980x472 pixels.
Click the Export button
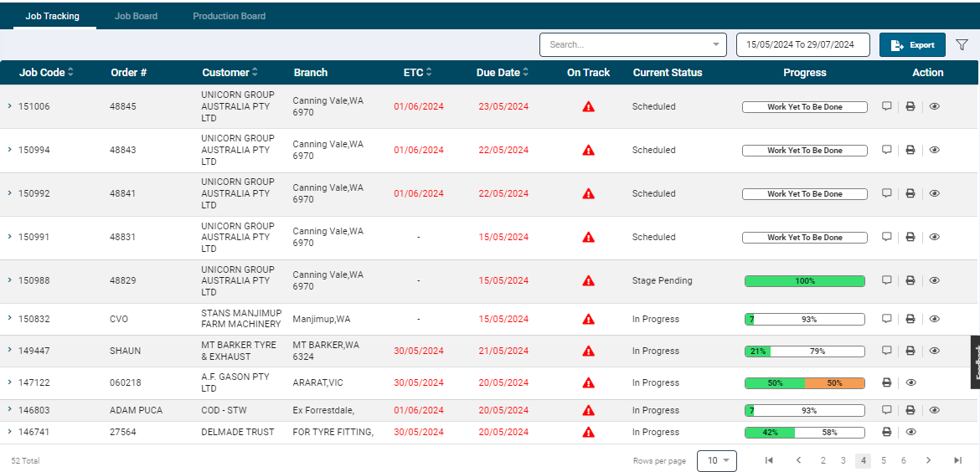912,45
